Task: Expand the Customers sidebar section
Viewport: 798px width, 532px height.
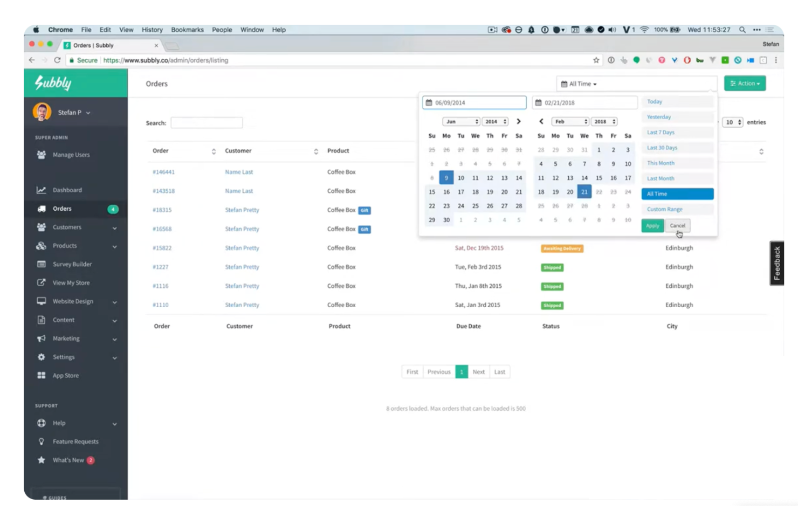Action: click(67, 227)
